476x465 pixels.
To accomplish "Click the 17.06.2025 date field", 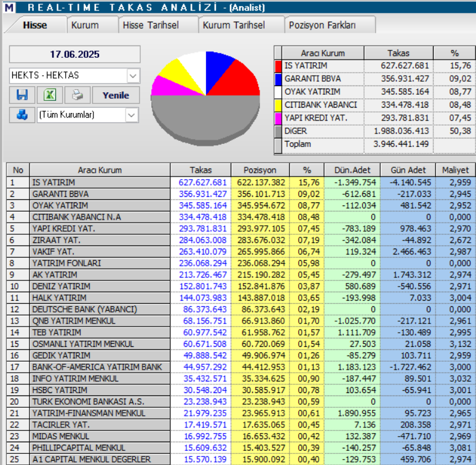I will [x=74, y=54].
